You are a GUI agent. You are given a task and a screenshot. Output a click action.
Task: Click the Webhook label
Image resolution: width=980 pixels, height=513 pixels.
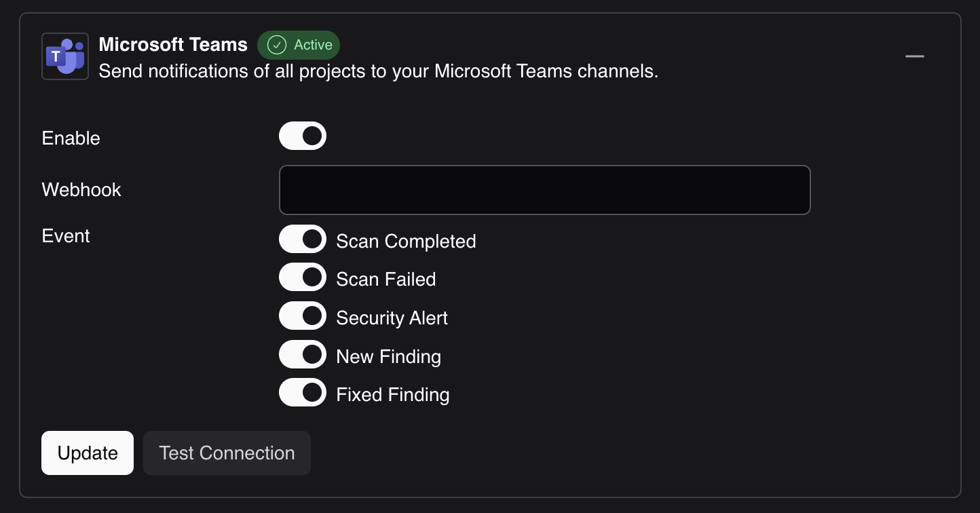coord(81,189)
